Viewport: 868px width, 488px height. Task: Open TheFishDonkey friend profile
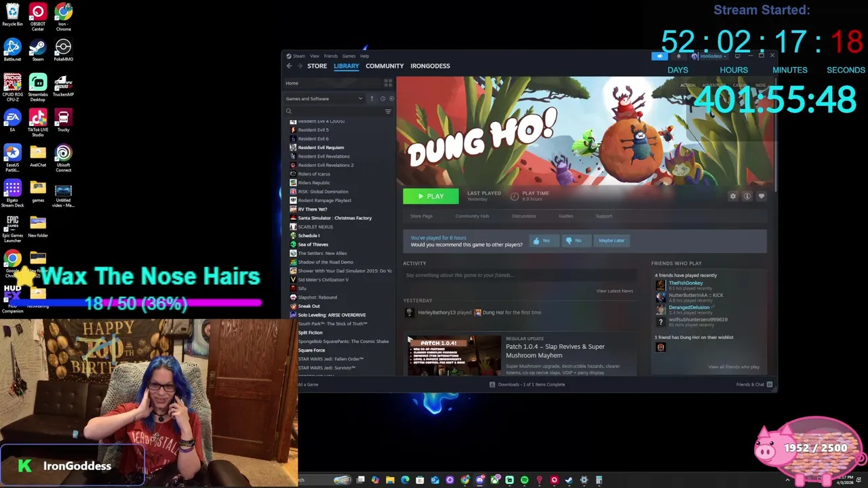click(686, 283)
